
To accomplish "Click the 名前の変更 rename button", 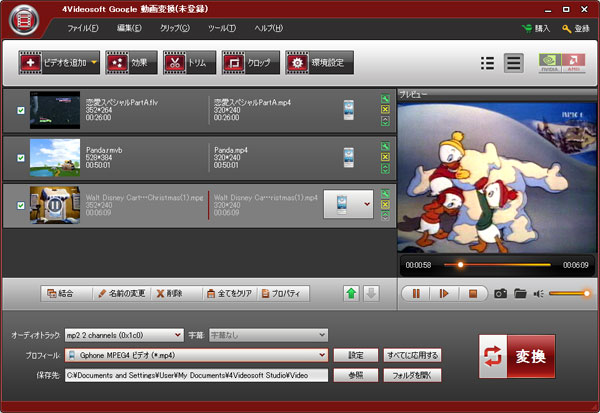I will point(122,294).
